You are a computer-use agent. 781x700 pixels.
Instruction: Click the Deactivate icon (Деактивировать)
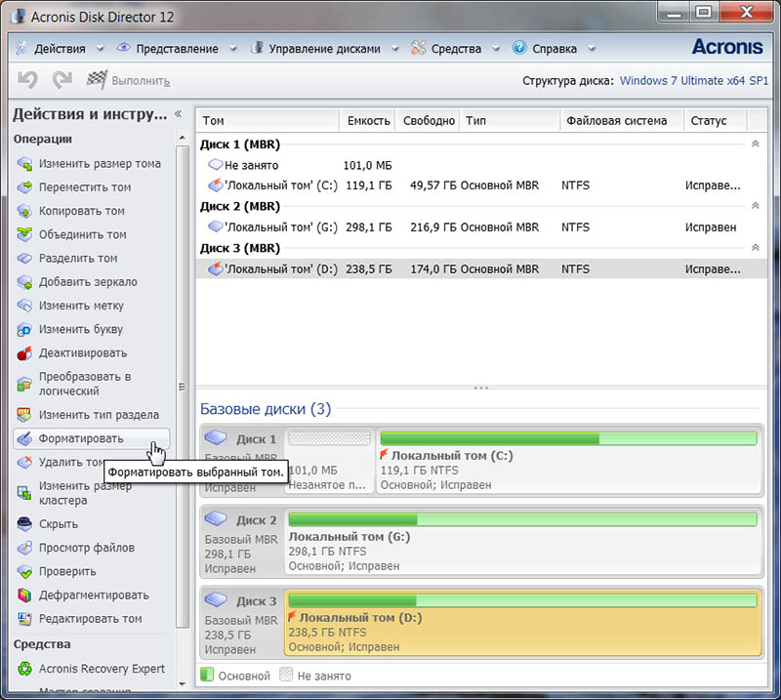click(x=24, y=353)
